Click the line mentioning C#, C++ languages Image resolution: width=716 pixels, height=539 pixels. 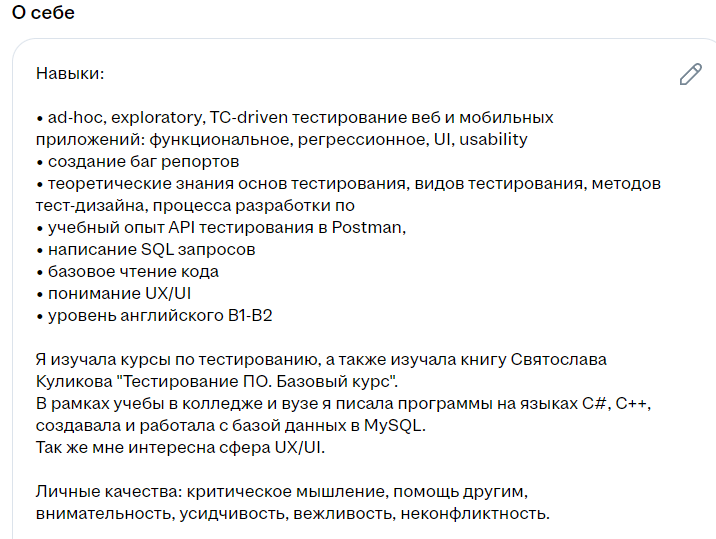coord(343,403)
